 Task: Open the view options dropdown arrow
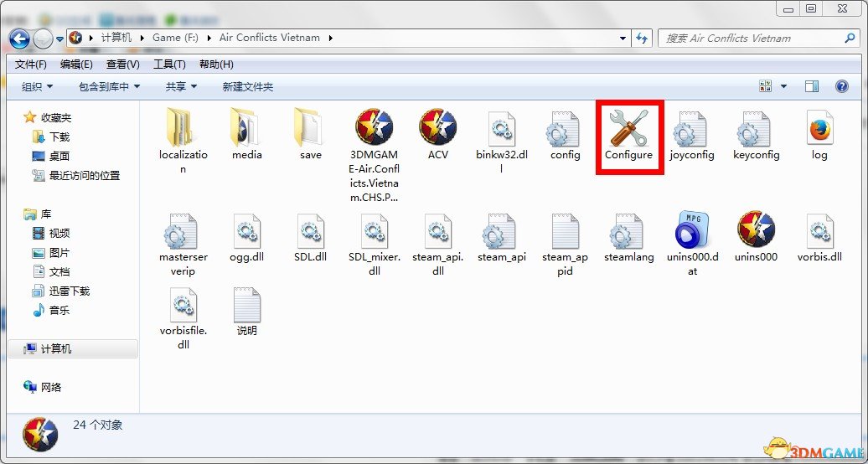tap(783, 86)
